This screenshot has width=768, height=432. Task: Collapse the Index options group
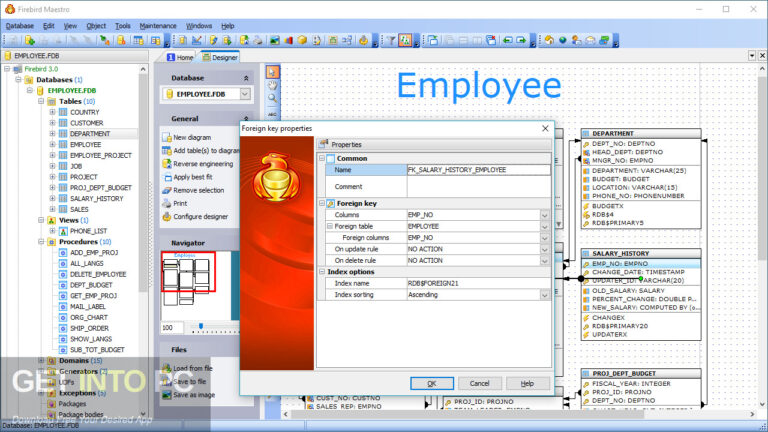pyautogui.click(x=322, y=272)
